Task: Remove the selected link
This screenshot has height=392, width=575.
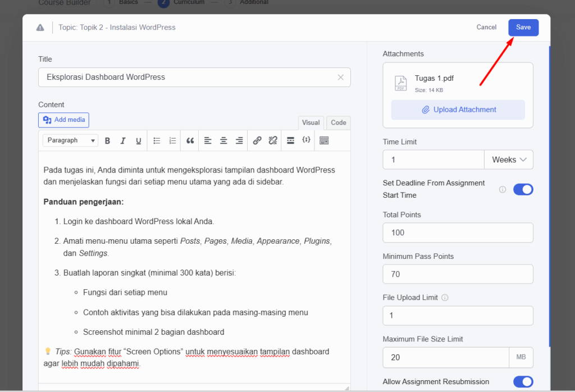Action: pos(272,140)
